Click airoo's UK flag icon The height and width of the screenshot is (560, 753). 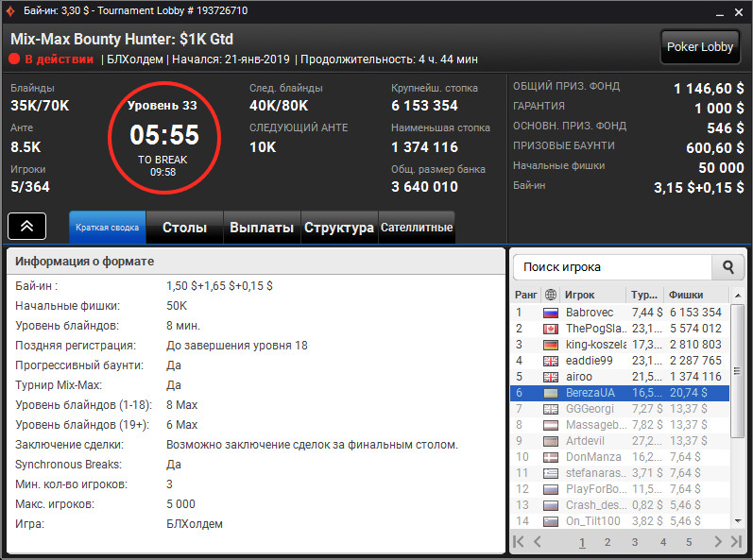coord(551,377)
